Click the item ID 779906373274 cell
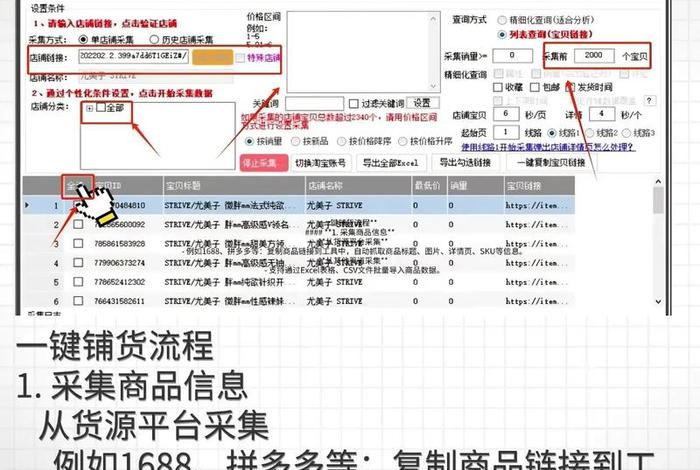 point(119,263)
